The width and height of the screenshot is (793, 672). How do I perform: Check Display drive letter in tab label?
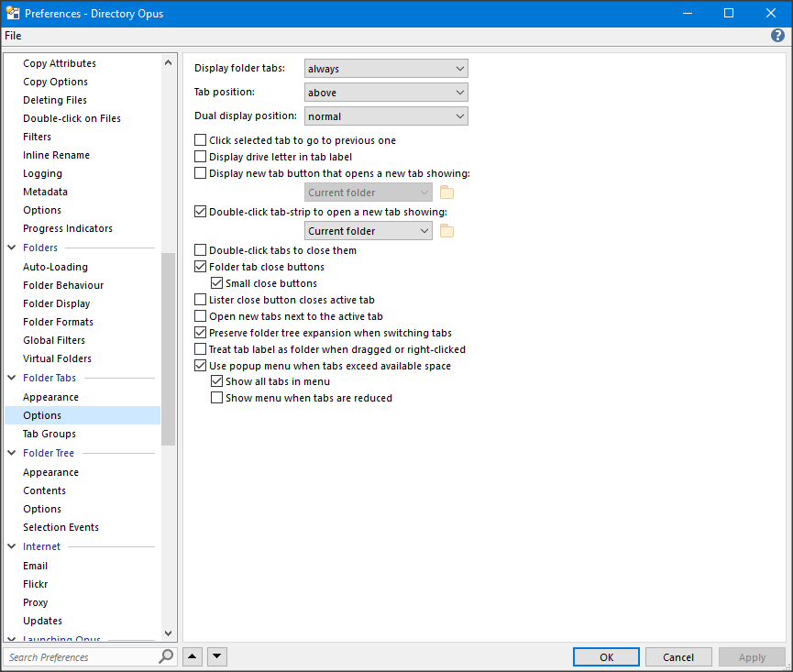point(200,157)
